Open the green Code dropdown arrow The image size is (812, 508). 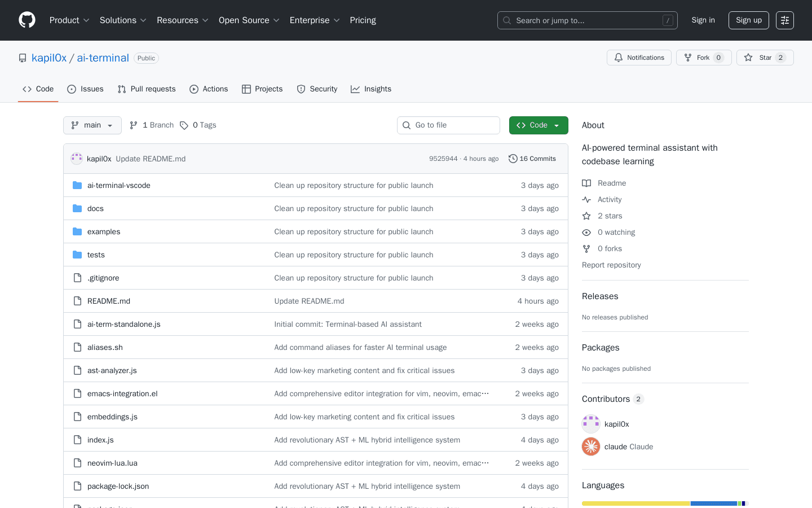click(x=555, y=125)
